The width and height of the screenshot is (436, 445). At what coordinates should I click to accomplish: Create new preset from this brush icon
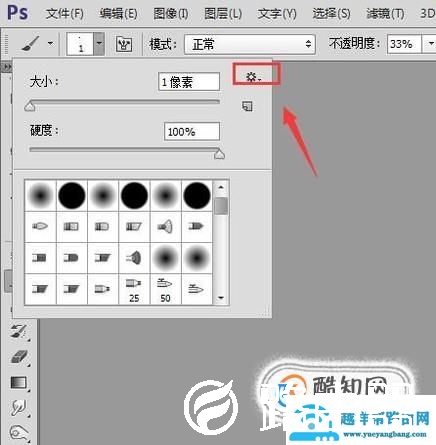pos(247,106)
